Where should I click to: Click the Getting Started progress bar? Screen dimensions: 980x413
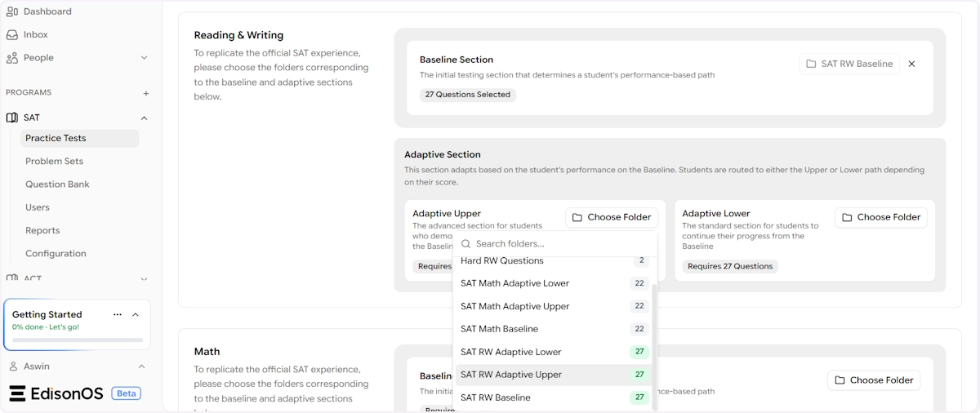tap(78, 340)
